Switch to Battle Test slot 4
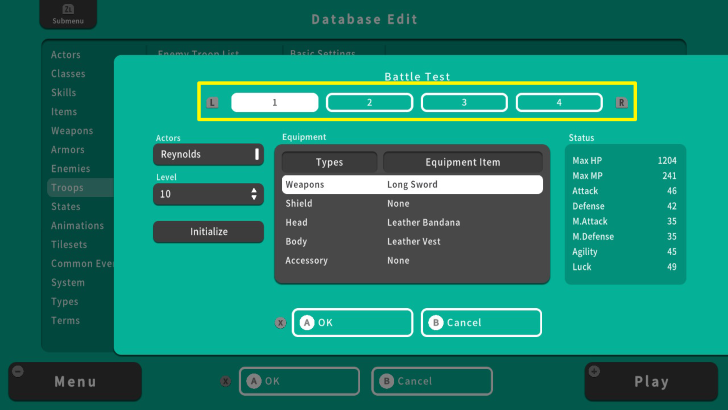This screenshot has height=410, width=728. tap(559, 102)
